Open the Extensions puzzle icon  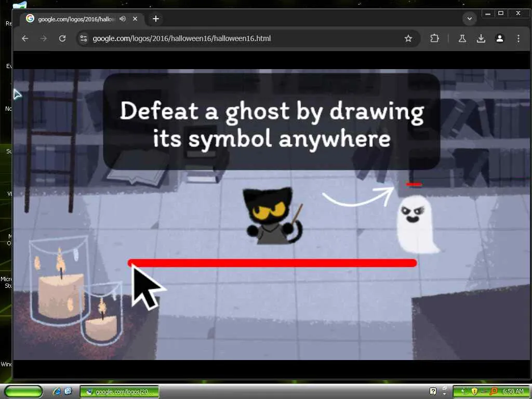(x=435, y=38)
